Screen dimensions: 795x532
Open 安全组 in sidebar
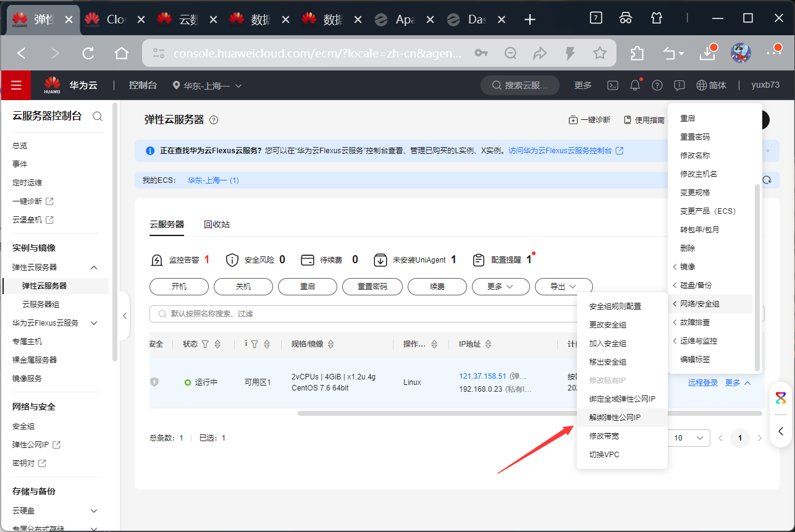coord(23,426)
